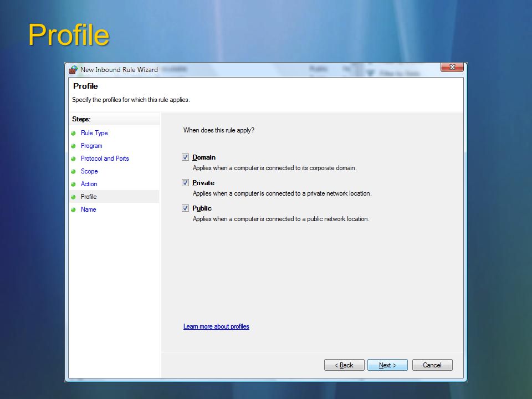Go to the Name step
Screen dimensions: 532x399
pos(88,209)
